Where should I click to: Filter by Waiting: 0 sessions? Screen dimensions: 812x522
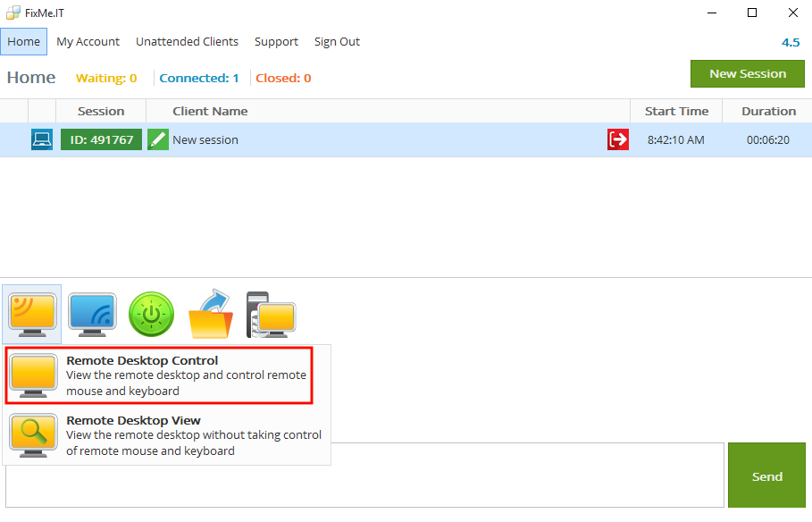tap(106, 79)
